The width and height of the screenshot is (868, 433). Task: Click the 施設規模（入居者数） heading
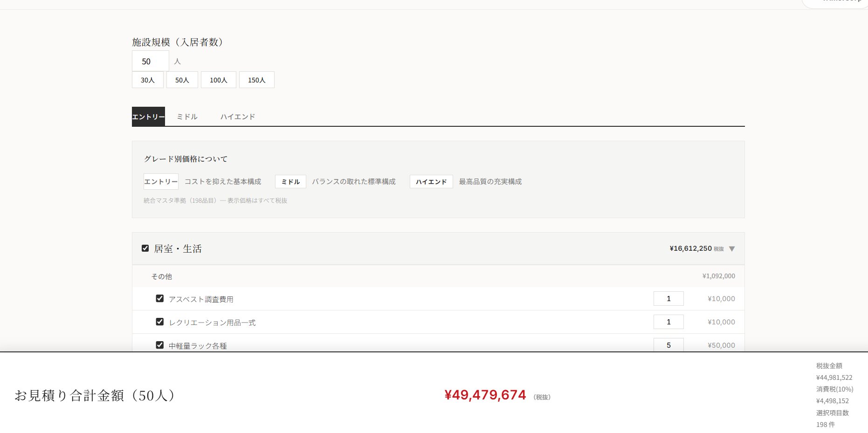(x=178, y=42)
